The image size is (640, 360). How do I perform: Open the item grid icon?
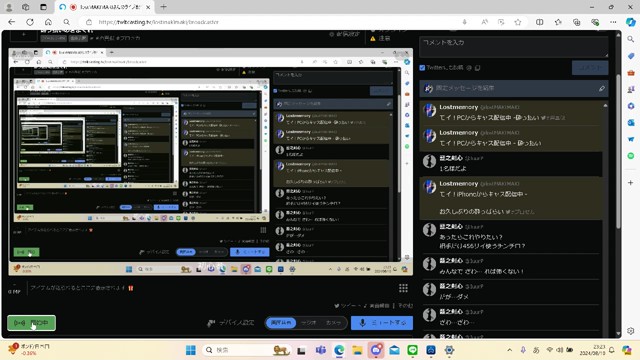(x=403, y=288)
